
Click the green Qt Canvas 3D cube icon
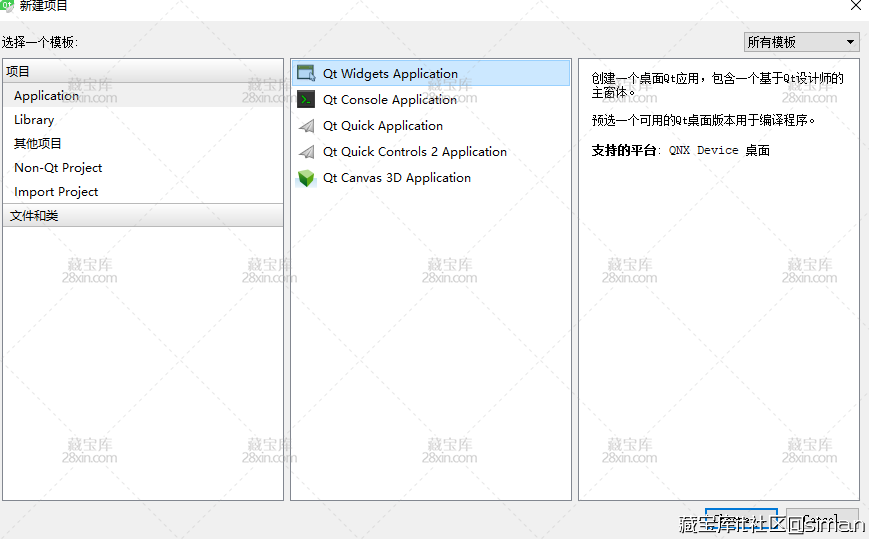pyautogui.click(x=306, y=178)
